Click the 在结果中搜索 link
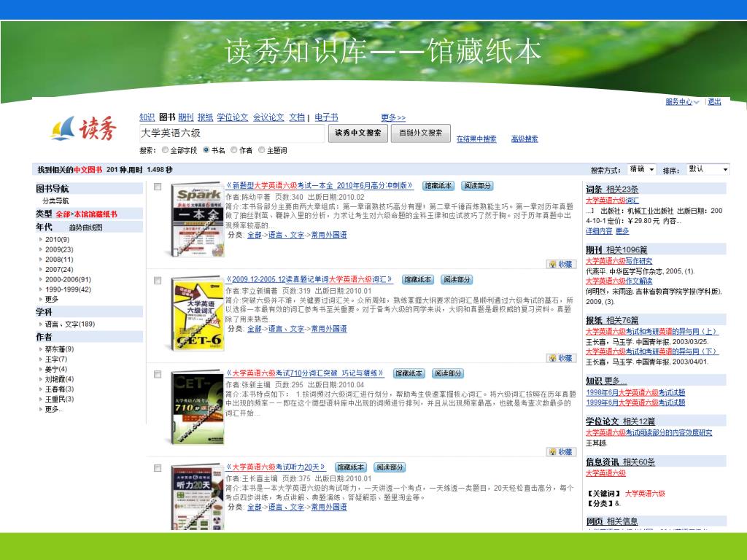 (x=476, y=139)
